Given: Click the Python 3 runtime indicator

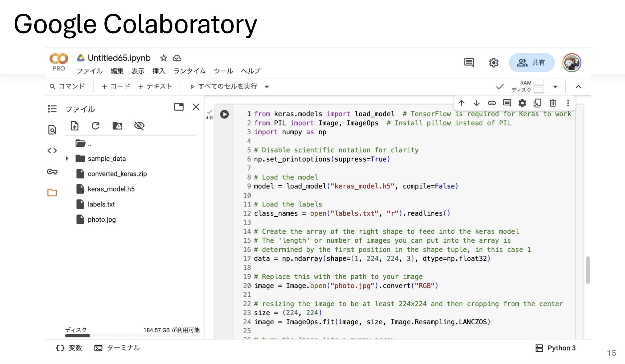Looking at the screenshot, I should (x=555, y=348).
